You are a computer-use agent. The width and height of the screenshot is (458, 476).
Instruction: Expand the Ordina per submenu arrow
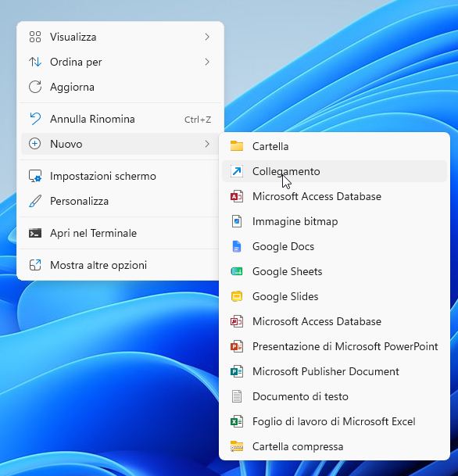207,62
